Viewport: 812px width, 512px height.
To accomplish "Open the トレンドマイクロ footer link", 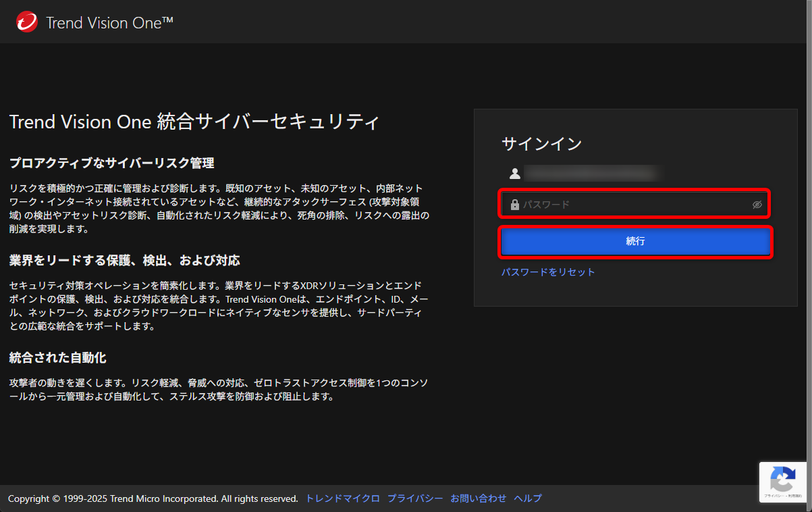I will tap(342, 498).
